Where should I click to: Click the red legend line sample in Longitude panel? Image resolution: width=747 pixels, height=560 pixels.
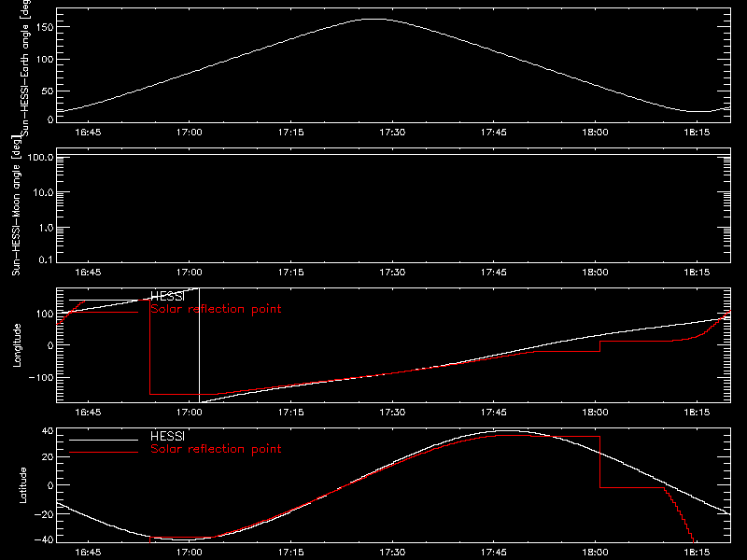104,313
